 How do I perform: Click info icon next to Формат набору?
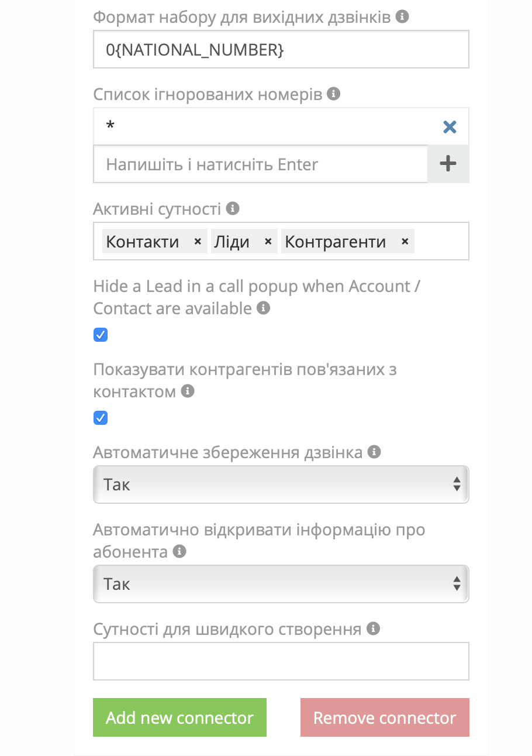coord(402,17)
